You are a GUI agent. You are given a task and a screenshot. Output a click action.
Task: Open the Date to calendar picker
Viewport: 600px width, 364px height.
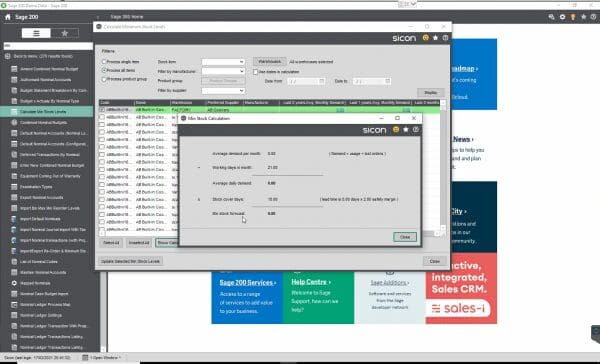click(x=387, y=81)
